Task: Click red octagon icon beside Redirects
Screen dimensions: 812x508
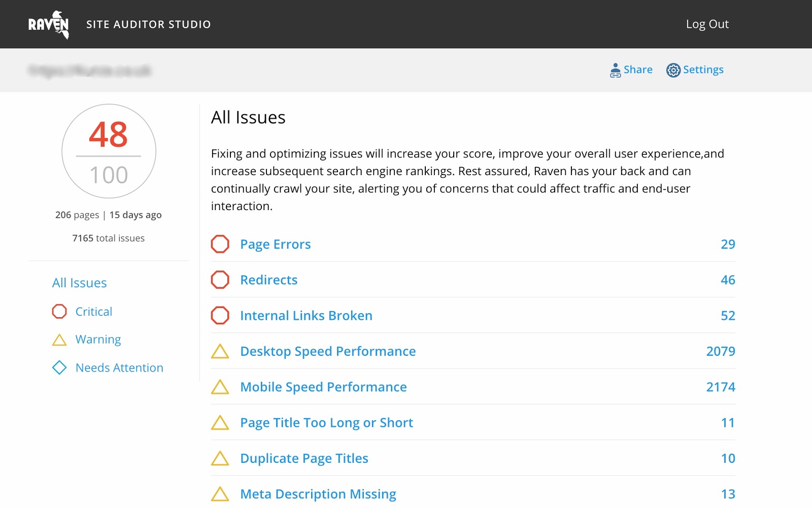Action: (x=220, y=280)
